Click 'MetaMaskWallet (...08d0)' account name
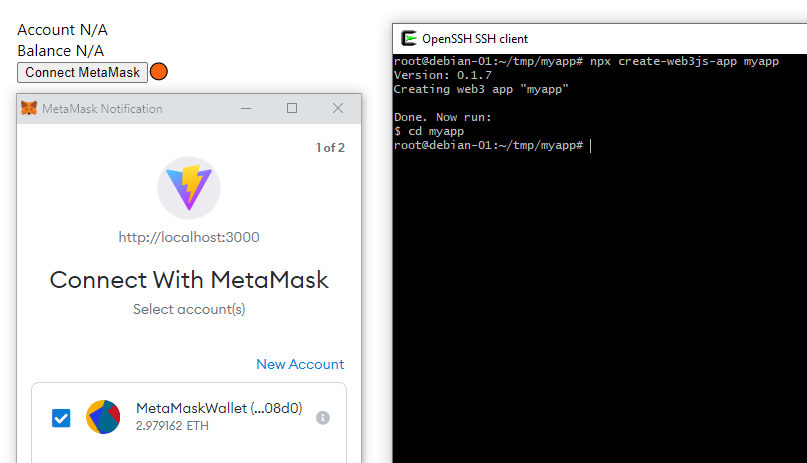The height and width of the screenshot is (463, 807). (x=219, y=408)
